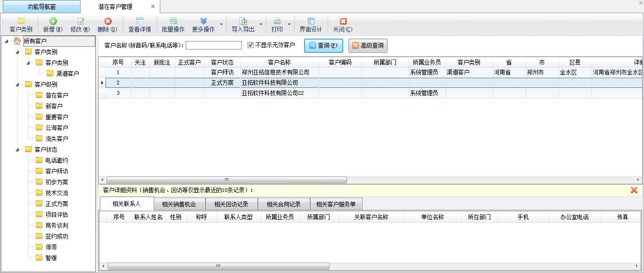Screen dimensions: 644x273
Task: Toggle the 不显示无效客户 checkbox
Action: pos(251,45)
